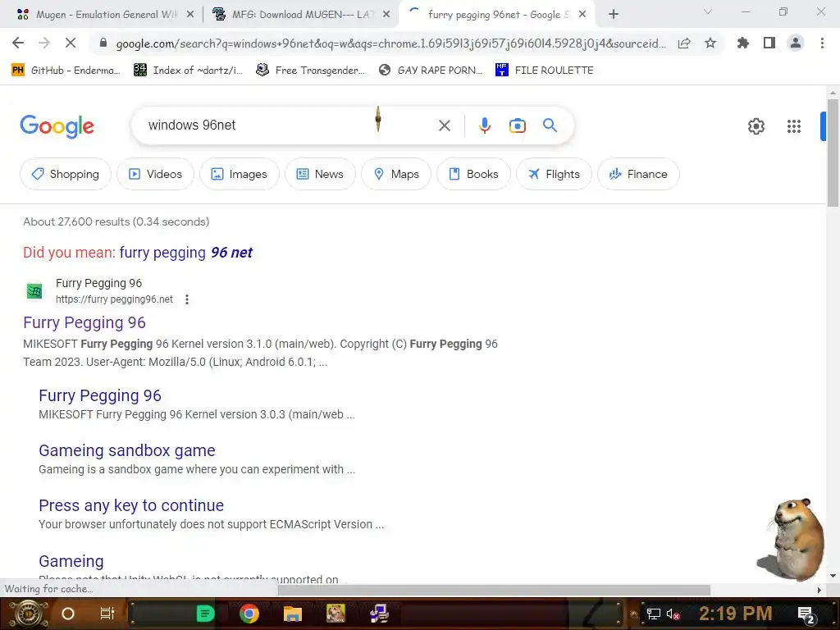Close the MFG: Download MUGEN tab
This screenshot has width=840, height=630.
pos(386,15)
